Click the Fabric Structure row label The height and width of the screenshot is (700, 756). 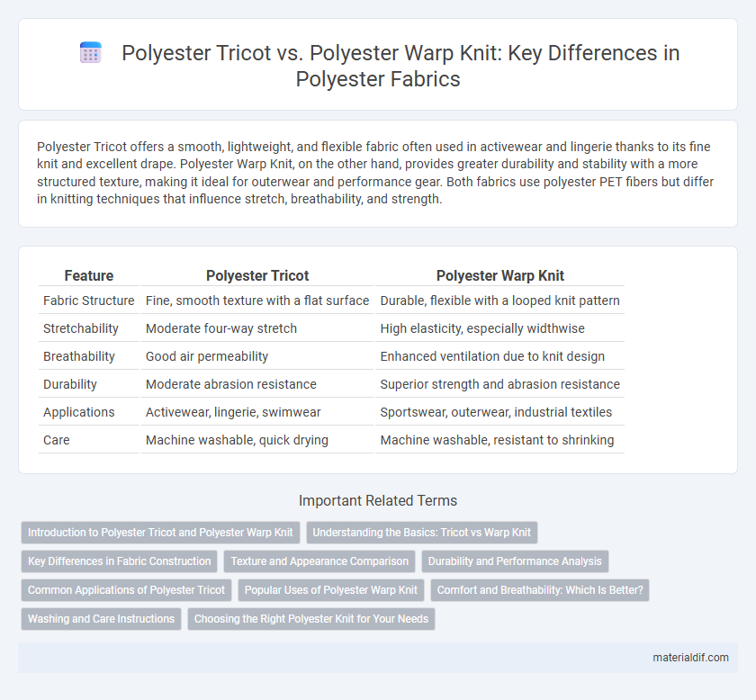pyautogui.click(x=89, y=301)
